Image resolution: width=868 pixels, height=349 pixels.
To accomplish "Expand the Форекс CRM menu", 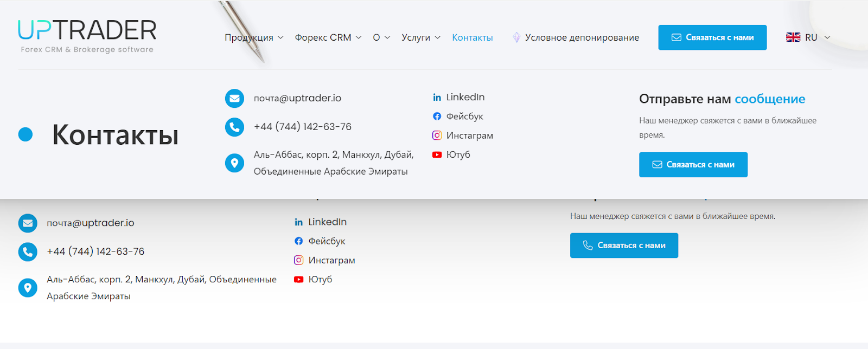I will pos(328,37).
